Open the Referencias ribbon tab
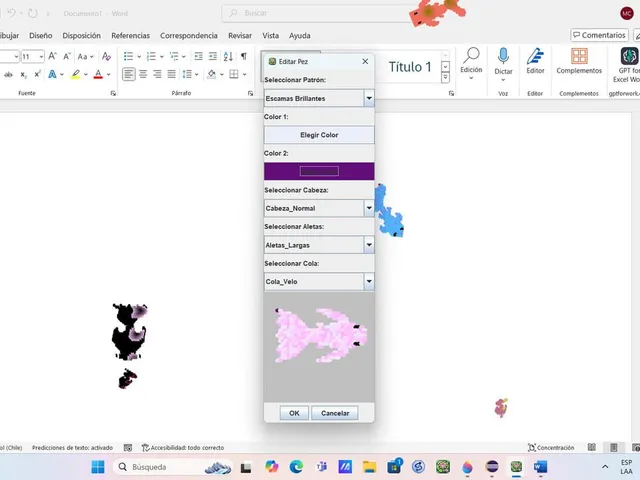640x480 pixels. tap(131, 36)
